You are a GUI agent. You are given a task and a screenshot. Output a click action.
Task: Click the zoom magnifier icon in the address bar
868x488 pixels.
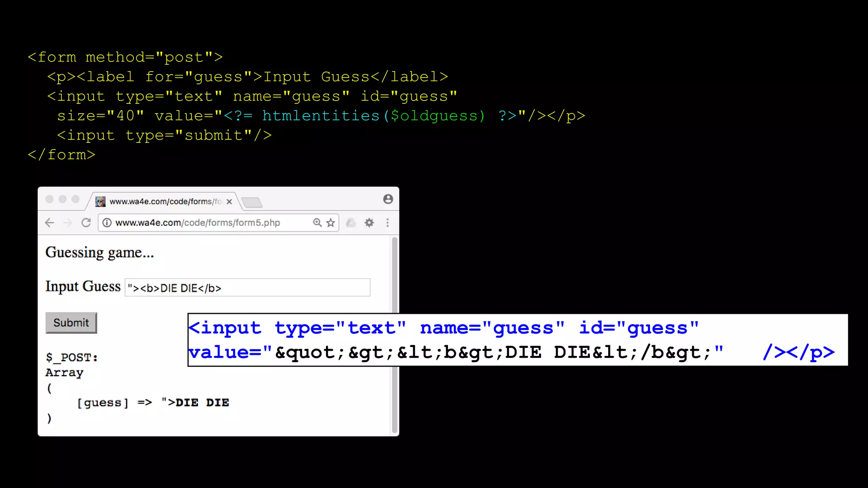point(317,223)
